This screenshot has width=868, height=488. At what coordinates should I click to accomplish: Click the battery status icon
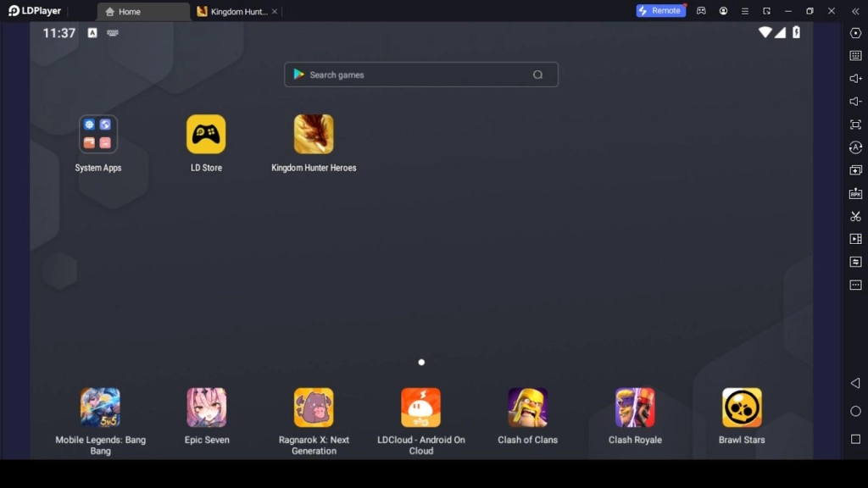(x=796, y=32)
